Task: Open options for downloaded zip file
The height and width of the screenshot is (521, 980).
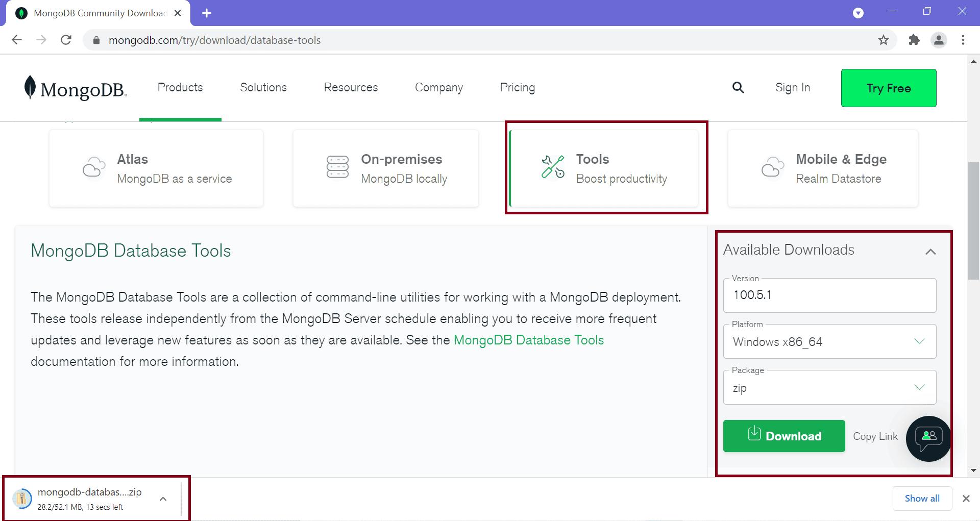Action: pos(163,499)
